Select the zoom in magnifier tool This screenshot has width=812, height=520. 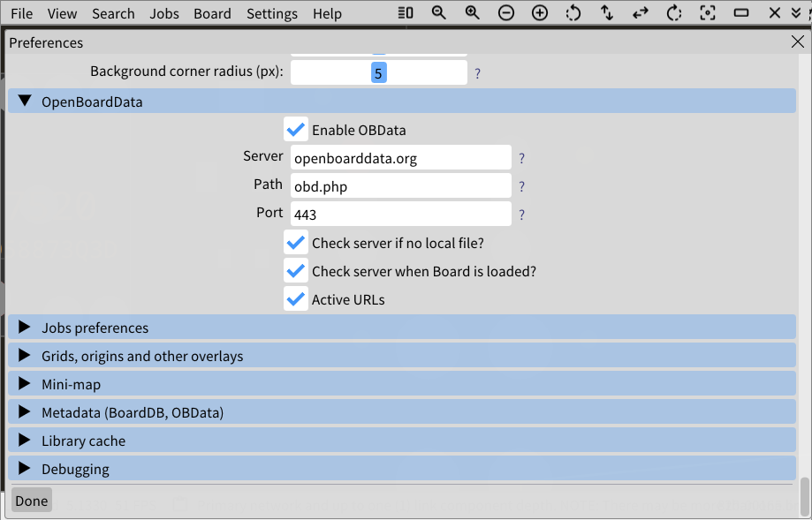[x=472, y=13]
